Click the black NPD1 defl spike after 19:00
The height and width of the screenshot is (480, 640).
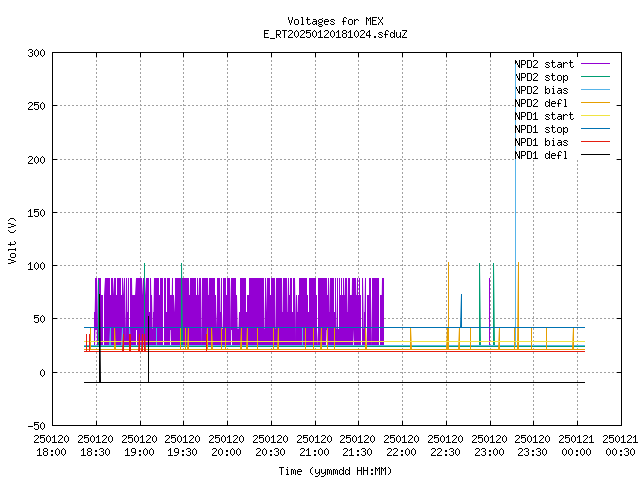click(x=149, y=349)
